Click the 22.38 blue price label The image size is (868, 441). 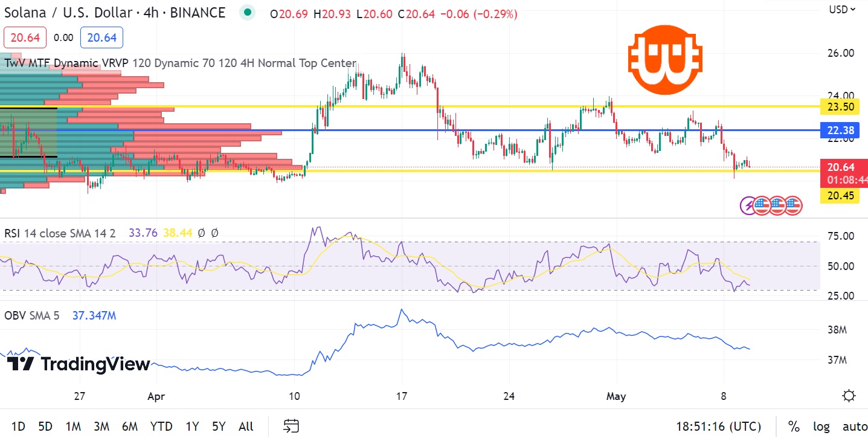pyautogui.click(x=840, y=130)
